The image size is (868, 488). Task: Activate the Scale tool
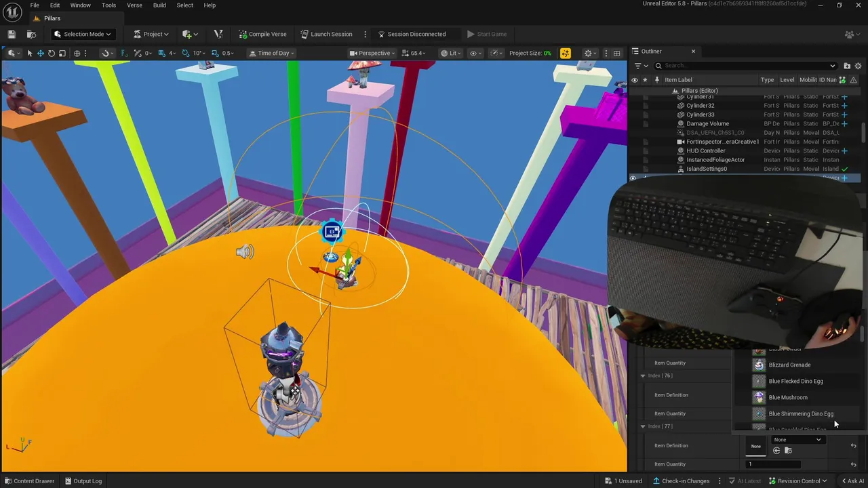[x=62, y=53]
